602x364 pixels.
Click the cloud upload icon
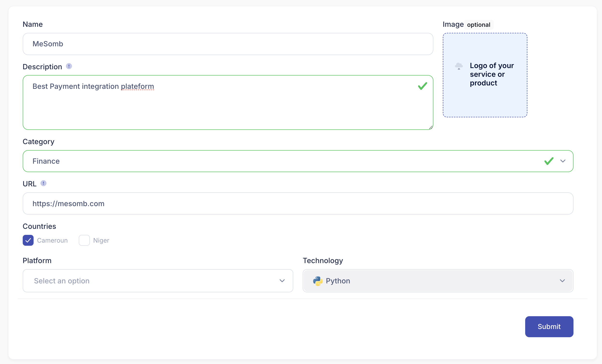[459, 66]
